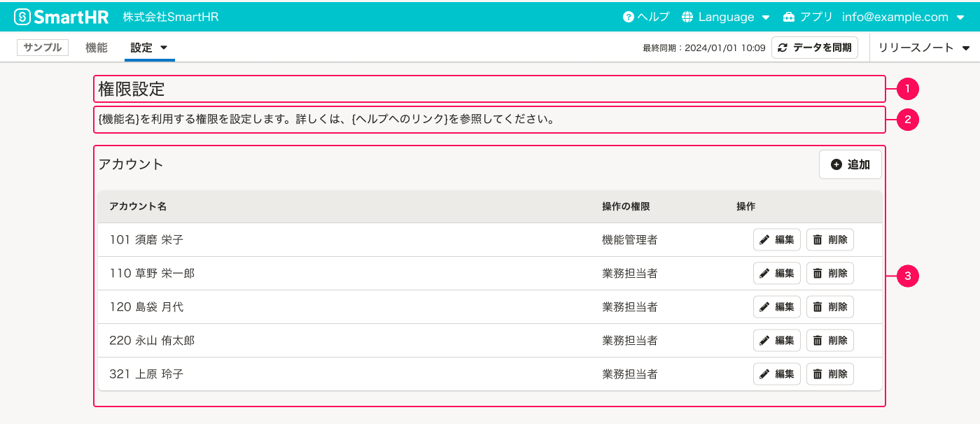Screen dimensions: 980x424
Task: Click the globe icon next to Language
Action: pyautogui.click(x=689, y=16)
